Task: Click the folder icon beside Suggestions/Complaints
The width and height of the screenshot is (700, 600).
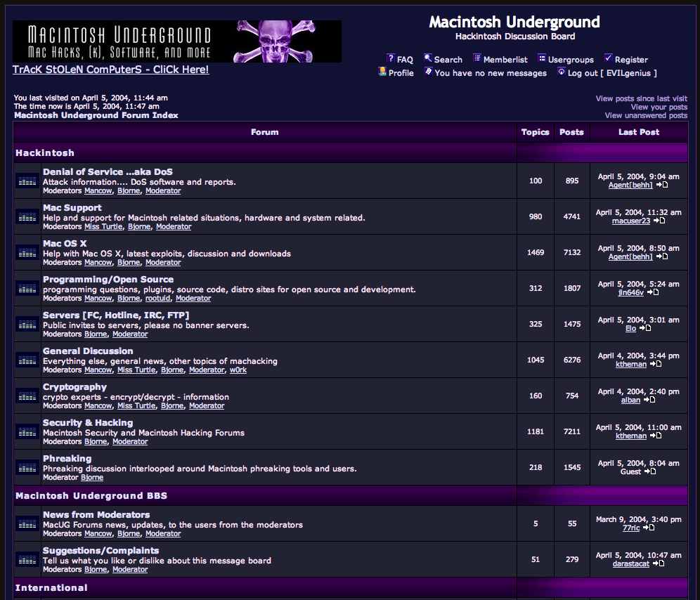Action: click(27, 559)
